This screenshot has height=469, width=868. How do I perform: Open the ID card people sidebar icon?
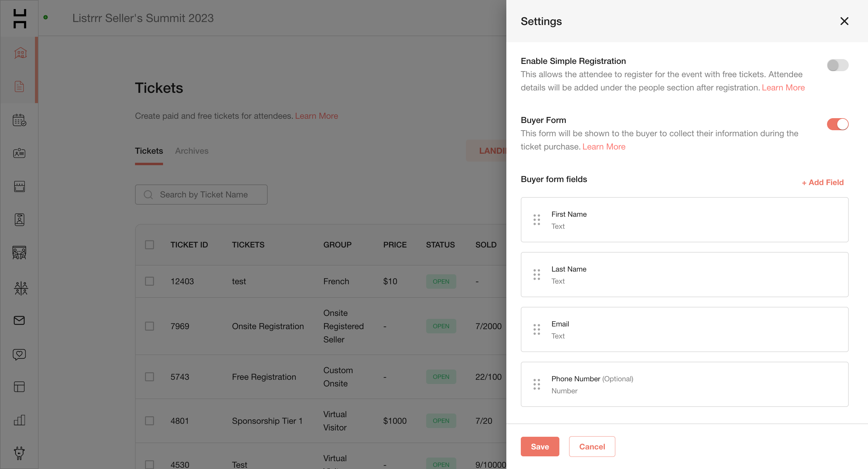[19, 153]
